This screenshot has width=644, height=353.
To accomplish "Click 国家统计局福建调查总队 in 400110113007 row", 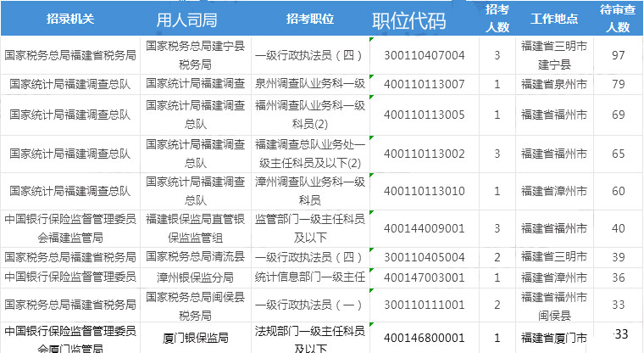I will click(70, 84).
